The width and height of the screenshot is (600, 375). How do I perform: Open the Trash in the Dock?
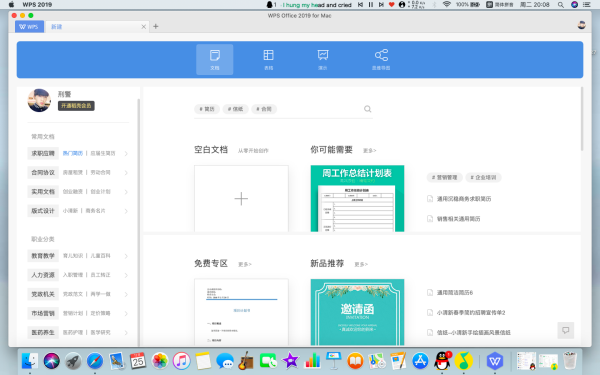(570, 360)
